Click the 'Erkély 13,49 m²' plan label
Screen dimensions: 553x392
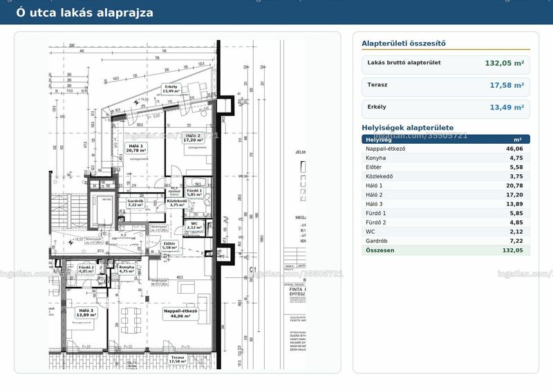(x=171, y=89)
